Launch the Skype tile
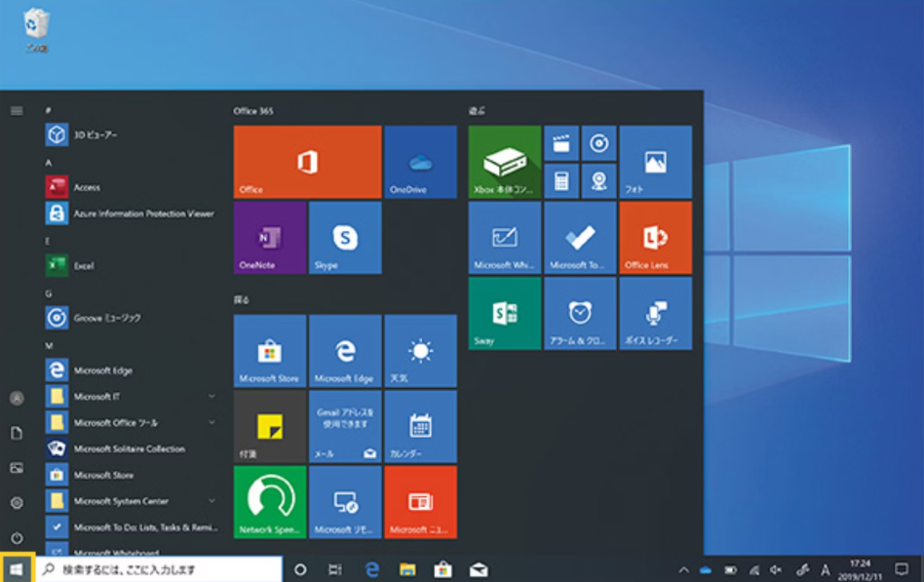Screen dimensions: 924x582 [x=345, y=238]
